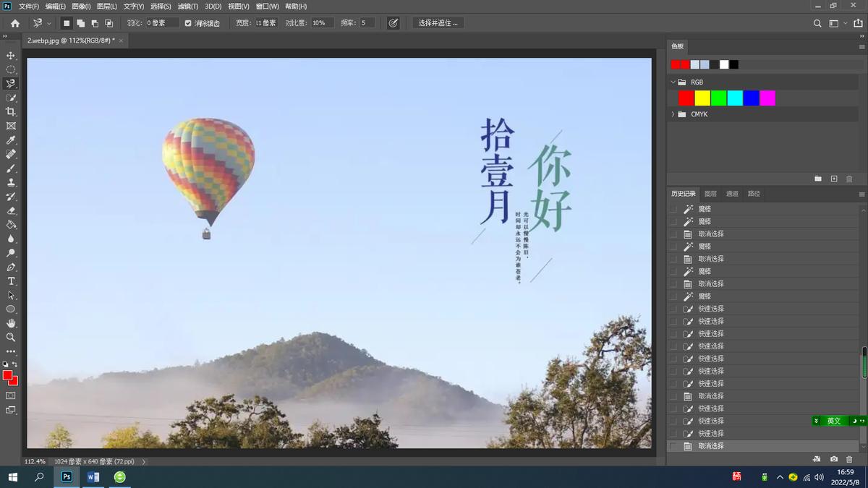This screenshot has width=868, height=488.
Task: Click the 羽化 feather input field
Action: [x=162, y=23]
